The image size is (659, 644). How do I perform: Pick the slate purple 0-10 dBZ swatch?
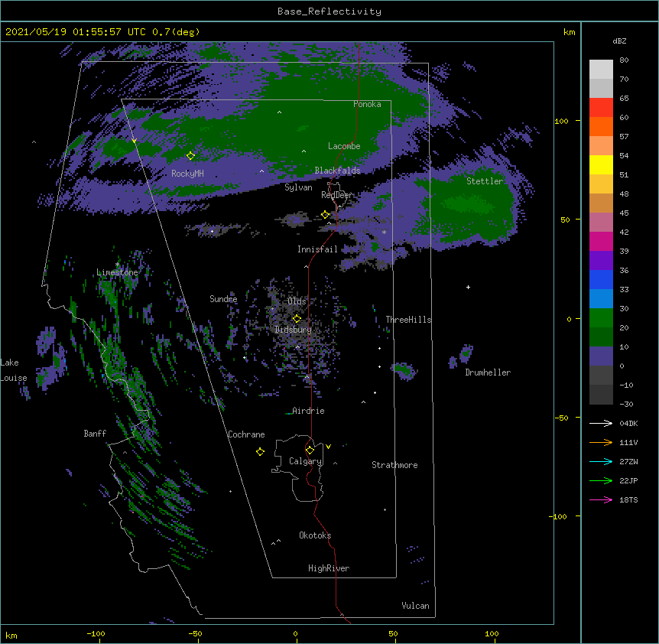click(601, 356)
